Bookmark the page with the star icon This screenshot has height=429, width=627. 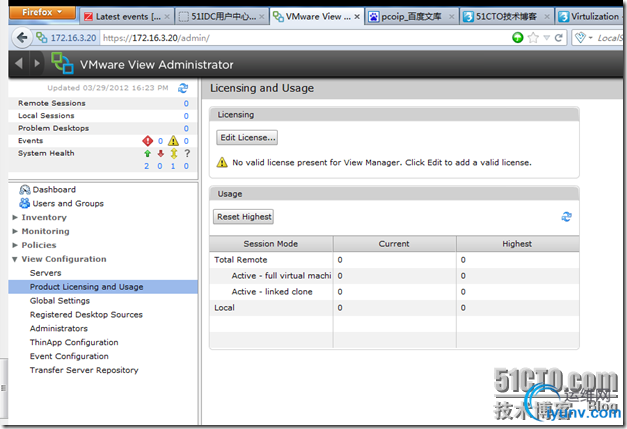pos(533,38)
